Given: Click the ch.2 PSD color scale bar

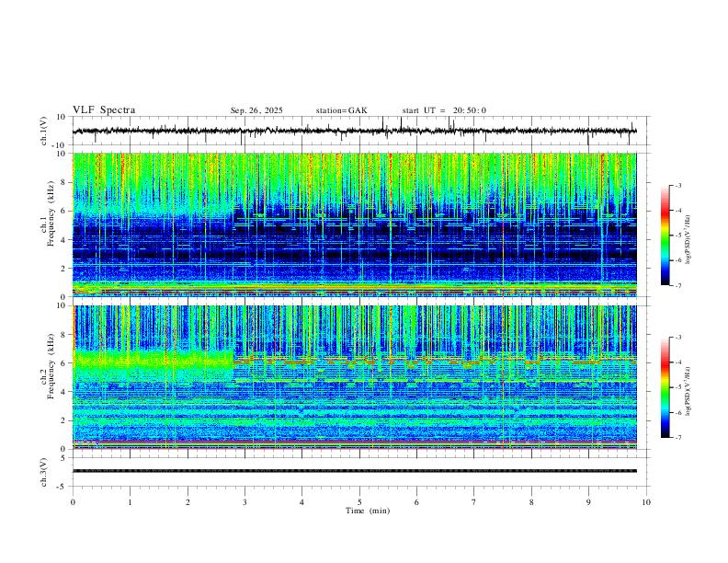Looking at the screenshot, I should click(665, 387).
